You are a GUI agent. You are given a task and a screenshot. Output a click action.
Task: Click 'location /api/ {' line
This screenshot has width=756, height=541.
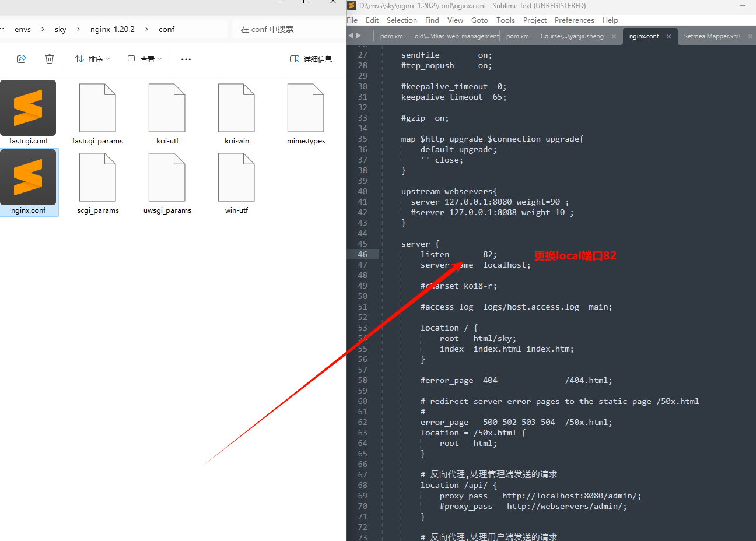pos(459,485)
